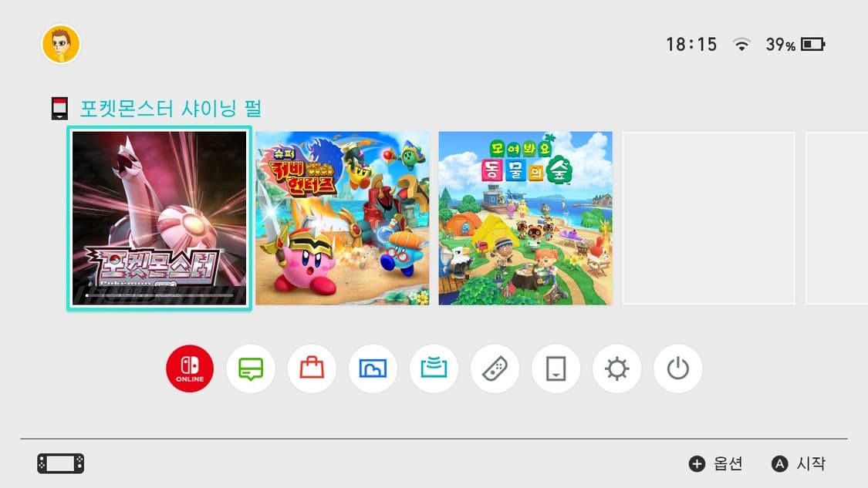868x488 pixels.
Task: Click the 39% battery indicator
Action: [795, 44]
